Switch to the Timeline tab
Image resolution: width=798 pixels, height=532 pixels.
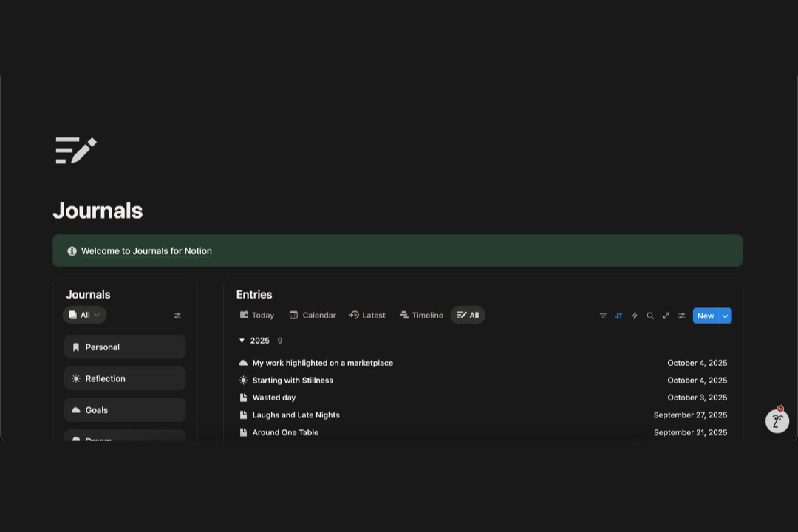point(421,315)
